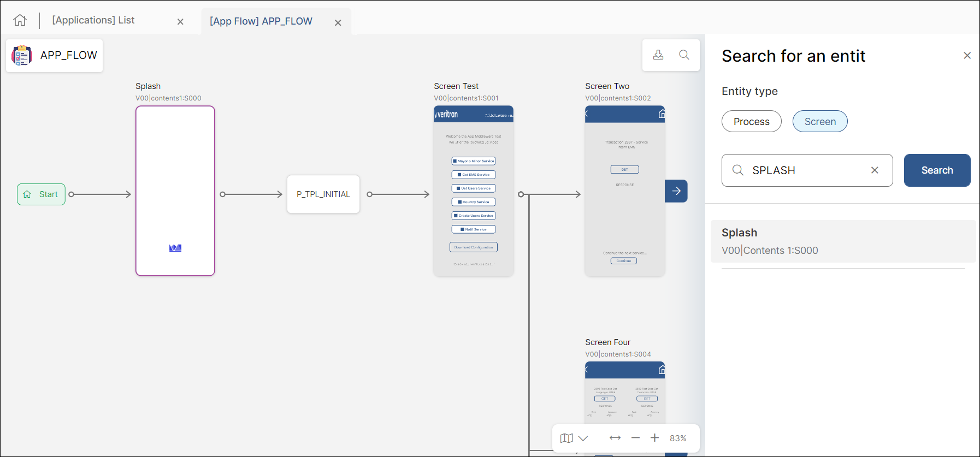Expand the minimap dropdown chevron

[583, 438]
